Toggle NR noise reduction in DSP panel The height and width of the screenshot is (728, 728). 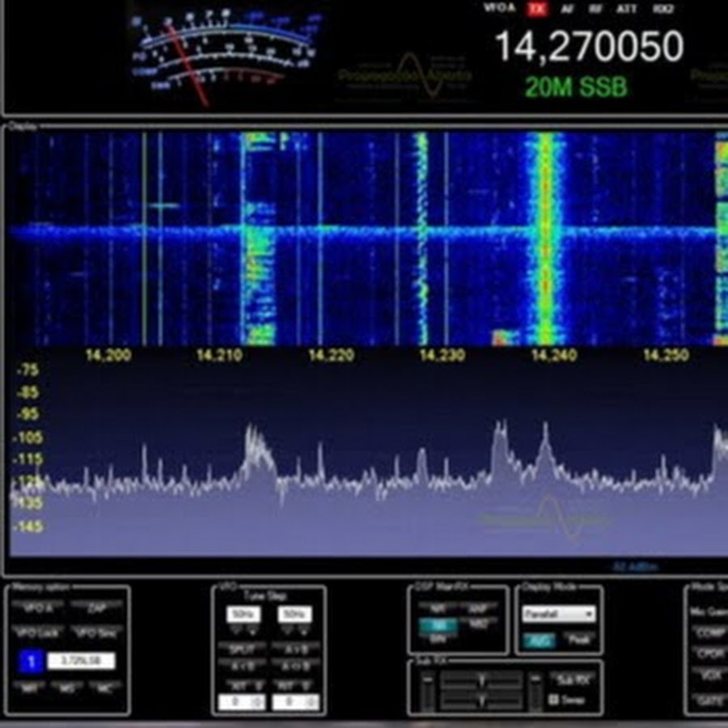coord(438,607)
